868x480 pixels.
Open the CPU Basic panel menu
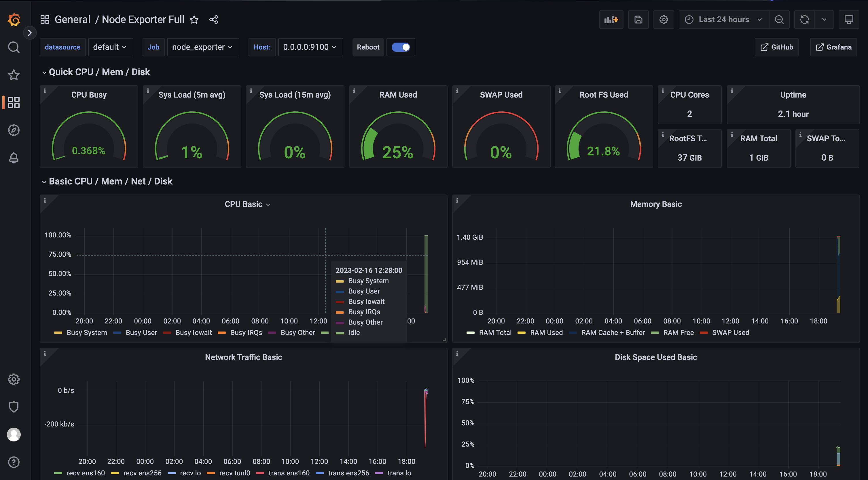[x=247, y=204]
